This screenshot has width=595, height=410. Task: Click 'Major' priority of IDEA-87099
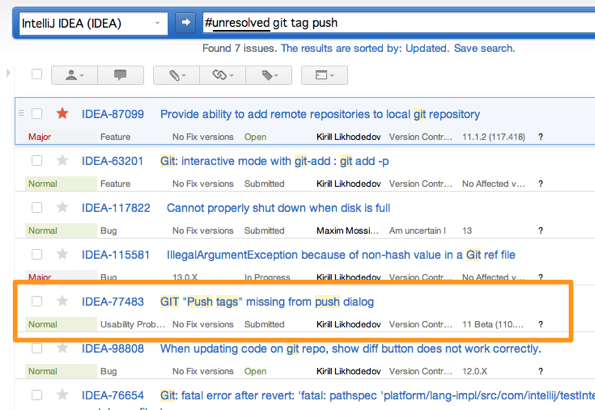click(39, 137)
